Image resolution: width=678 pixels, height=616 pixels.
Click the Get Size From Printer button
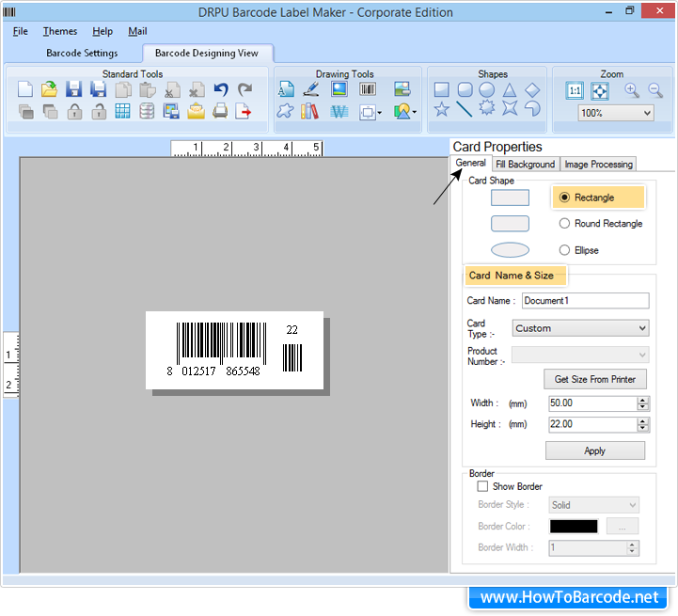point(595,379)
